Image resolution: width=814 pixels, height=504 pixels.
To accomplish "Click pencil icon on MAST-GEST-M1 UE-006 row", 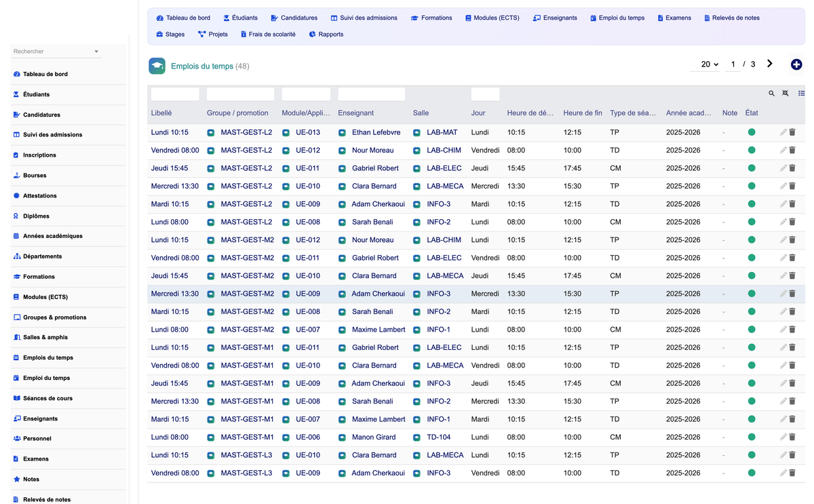I will tap(783, 437).
